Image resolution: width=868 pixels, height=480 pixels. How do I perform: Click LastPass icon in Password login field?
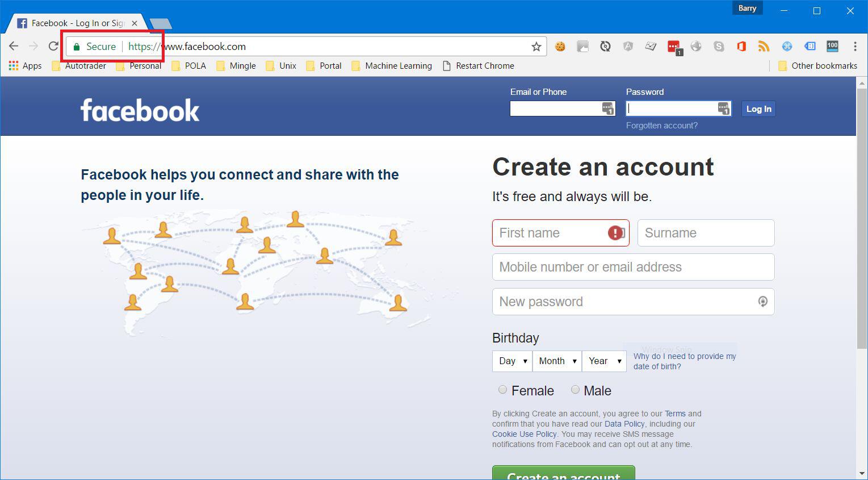point(723,108)
